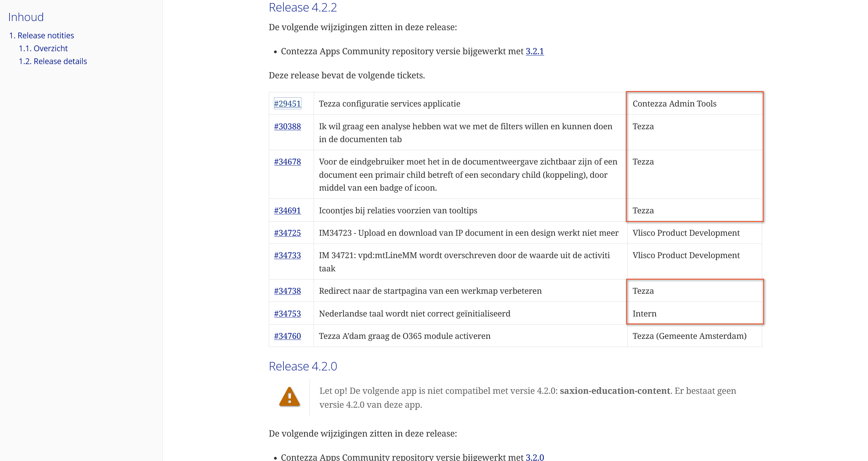
Task: Jump to '1.2. Release details' section
Action: point(53,61)
